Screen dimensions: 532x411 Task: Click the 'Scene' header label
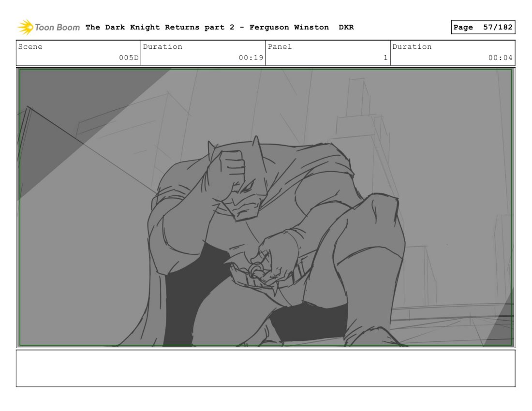(x=30, y=46)
